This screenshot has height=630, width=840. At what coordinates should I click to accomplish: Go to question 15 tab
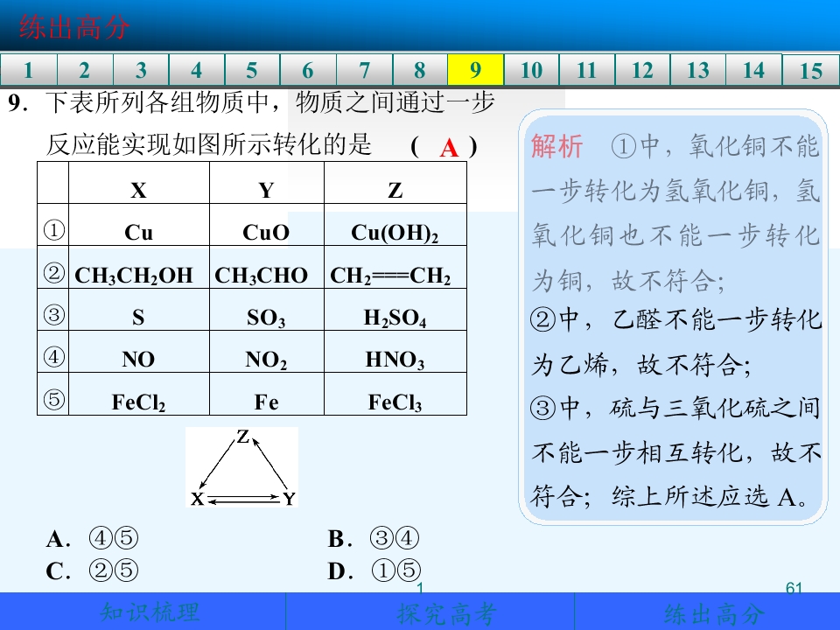(x=810, y=70)
